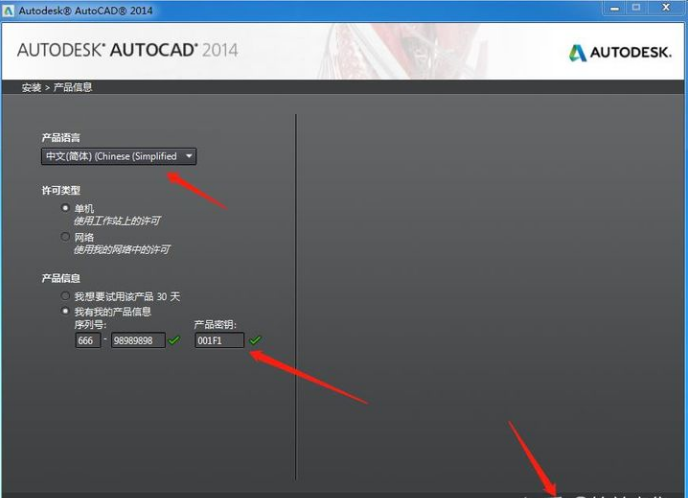
Task: Click the AUTODESK AUTOCAD 2014 banner title
Action: click(128, 50)
